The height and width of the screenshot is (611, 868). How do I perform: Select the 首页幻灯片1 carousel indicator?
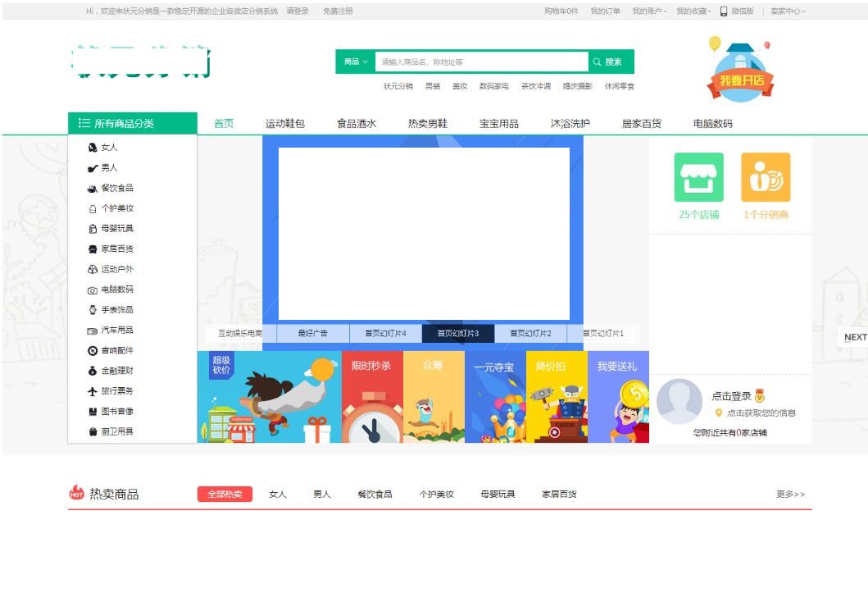click(x=602, y=334)
